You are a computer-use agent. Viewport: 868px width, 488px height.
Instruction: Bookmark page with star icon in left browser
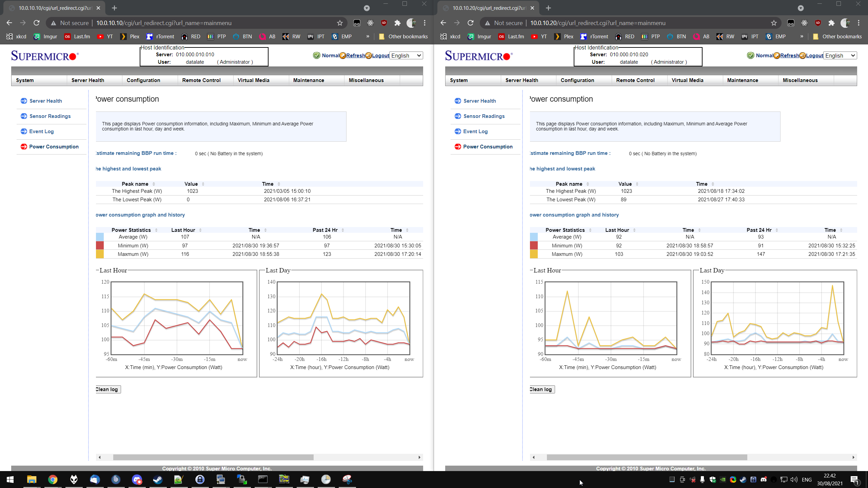click(x=340, y=23)
